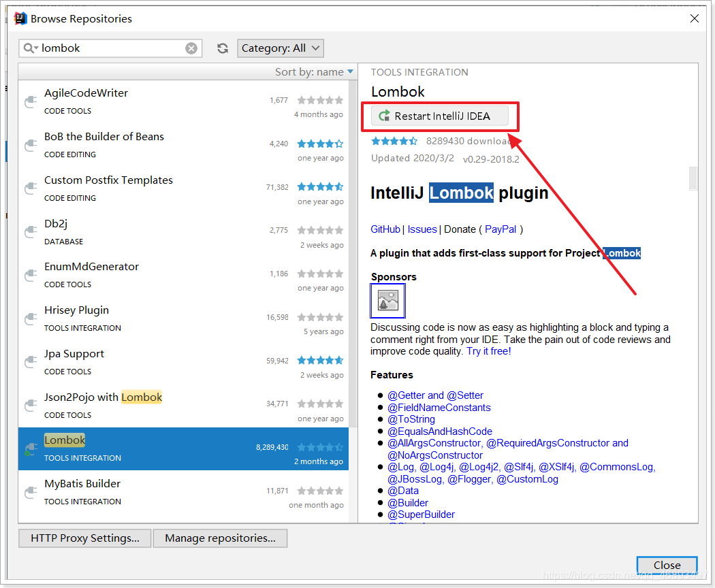This screenshot has width=715, height=588.
Task: Select the EnumMdGenerator plugin row
Action: coord(183,276)
